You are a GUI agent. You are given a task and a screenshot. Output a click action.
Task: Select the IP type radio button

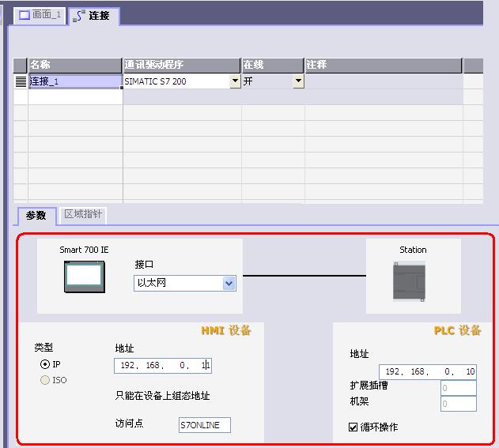[x=45, y=365]
